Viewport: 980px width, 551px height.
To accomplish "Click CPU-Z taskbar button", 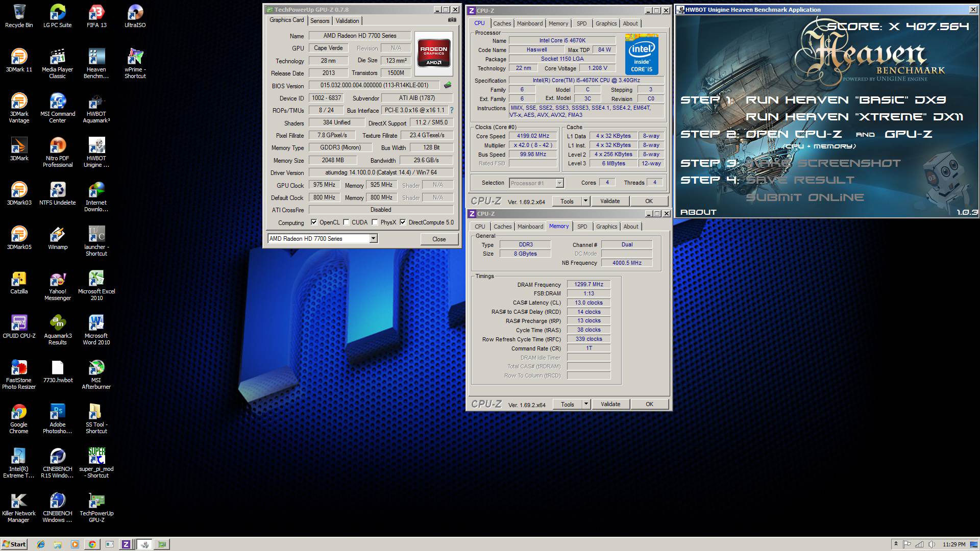I will click(x=126, y=544).
